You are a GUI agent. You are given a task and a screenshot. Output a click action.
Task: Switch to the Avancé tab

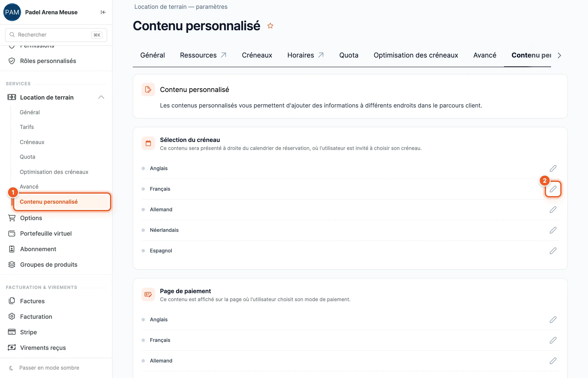pyautogui.click(x=485, y=55)
